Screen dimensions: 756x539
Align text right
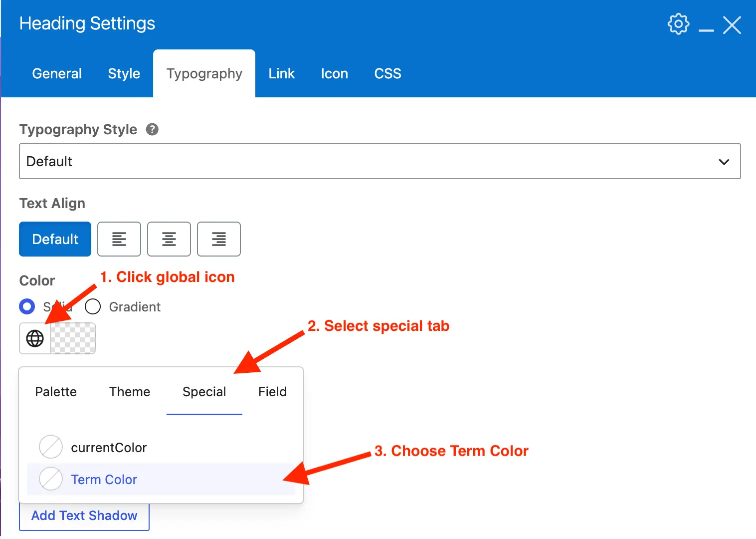[219, 239]
